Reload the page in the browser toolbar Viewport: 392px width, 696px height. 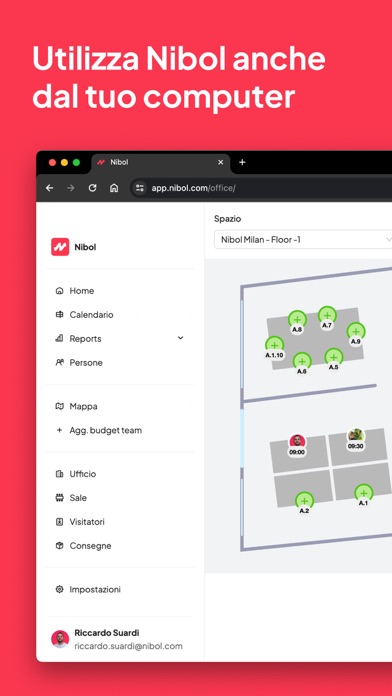pyautogui.click(x=92, y=188)
